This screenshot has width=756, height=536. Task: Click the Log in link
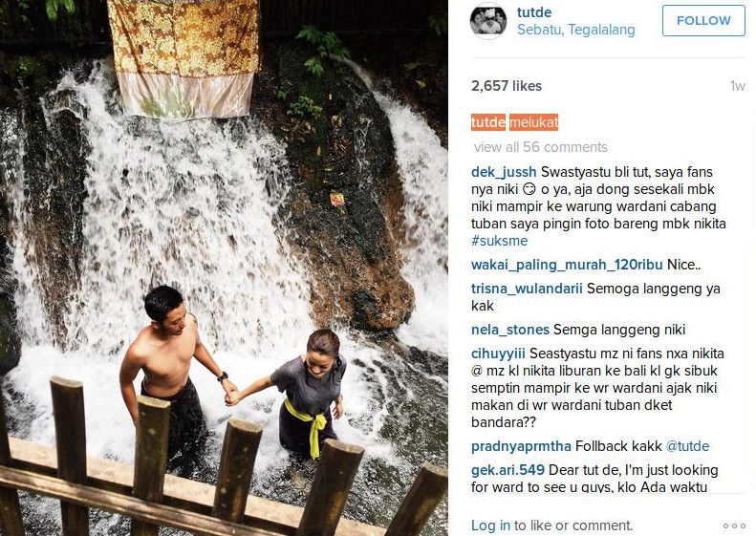(x=490, y=525)
